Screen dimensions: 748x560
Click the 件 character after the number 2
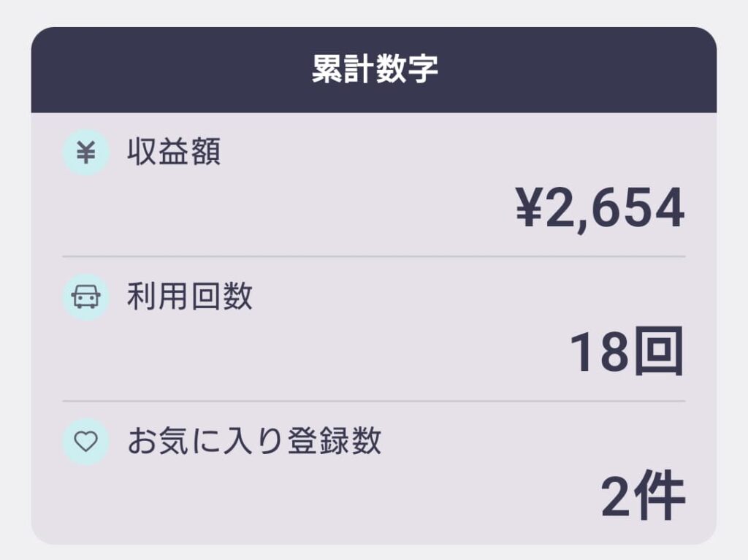coord(662,499)
